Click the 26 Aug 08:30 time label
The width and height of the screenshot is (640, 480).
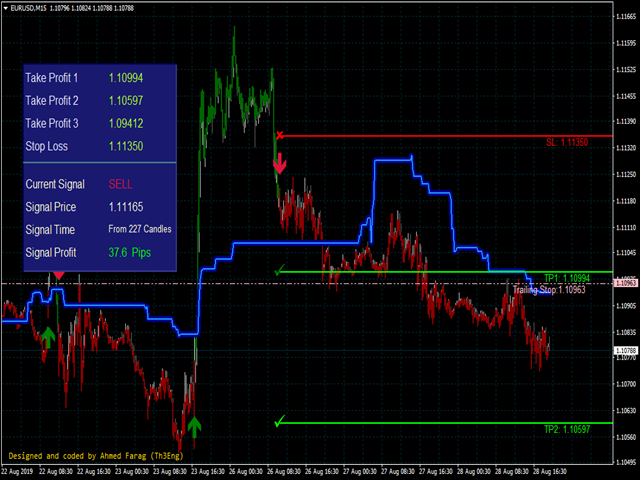(x=284, y=471)
